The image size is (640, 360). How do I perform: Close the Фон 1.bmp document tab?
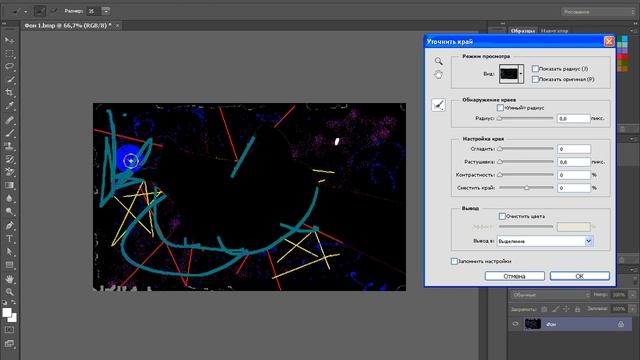tap(118, 25)
